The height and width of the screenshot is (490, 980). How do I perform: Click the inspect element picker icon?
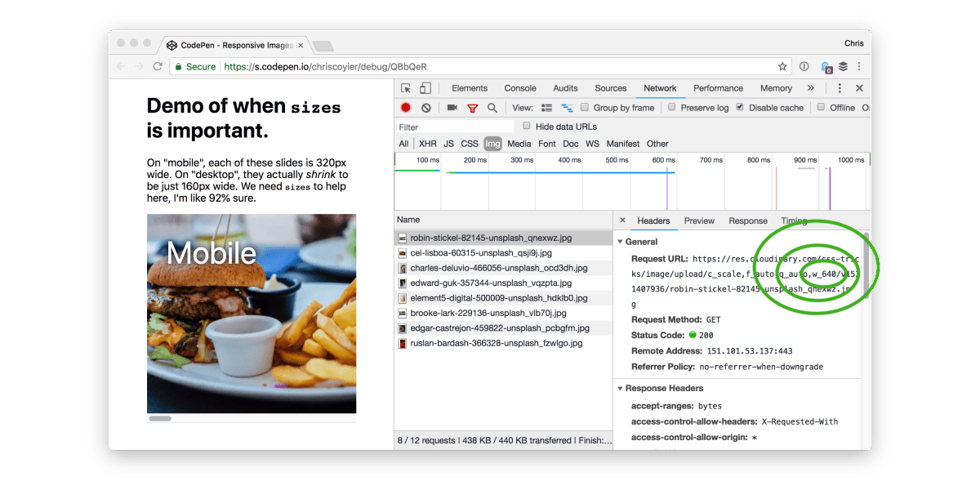[406, 88]
